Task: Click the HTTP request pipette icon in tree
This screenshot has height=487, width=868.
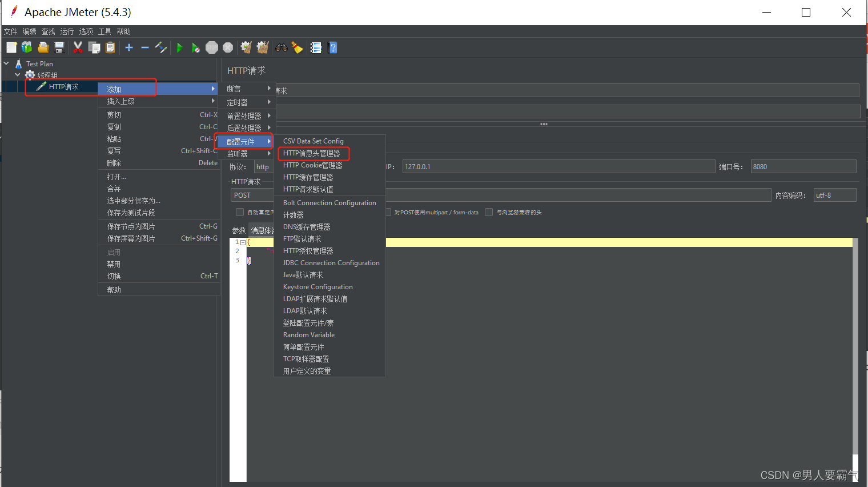Action: point(41,86)
